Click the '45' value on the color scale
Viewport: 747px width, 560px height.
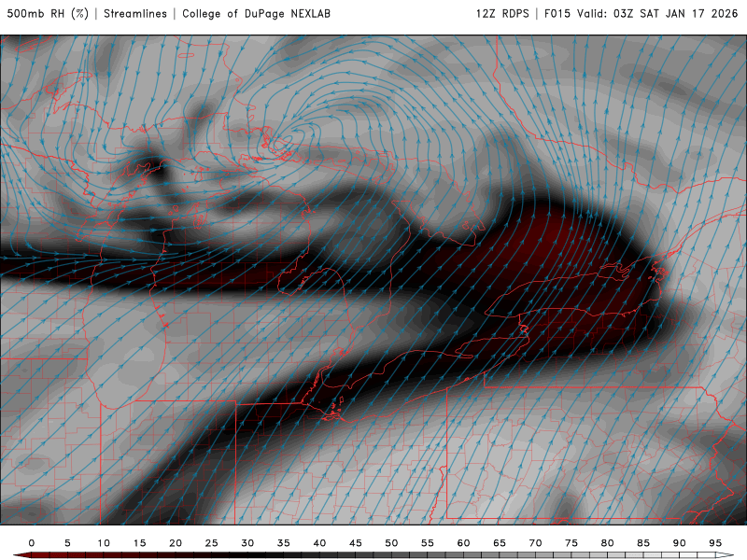tap(356, 543)
